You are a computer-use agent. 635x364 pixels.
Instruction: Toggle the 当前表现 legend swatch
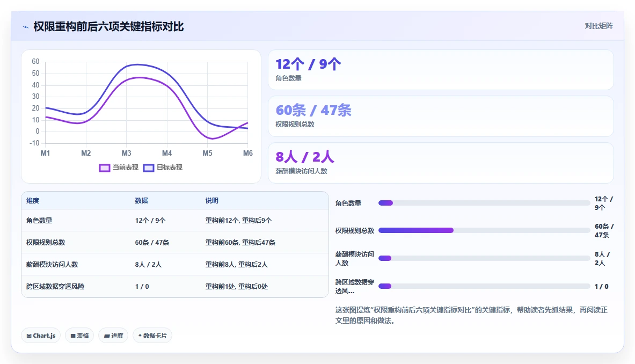pos(105,168)
